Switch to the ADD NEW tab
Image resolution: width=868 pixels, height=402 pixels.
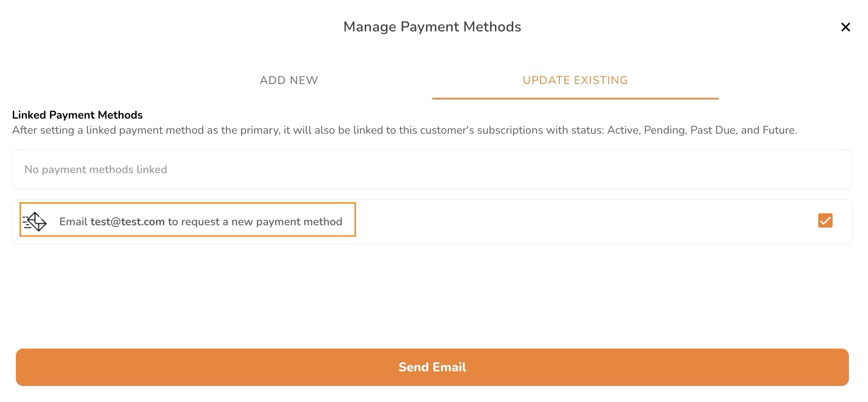click(289, 80)
